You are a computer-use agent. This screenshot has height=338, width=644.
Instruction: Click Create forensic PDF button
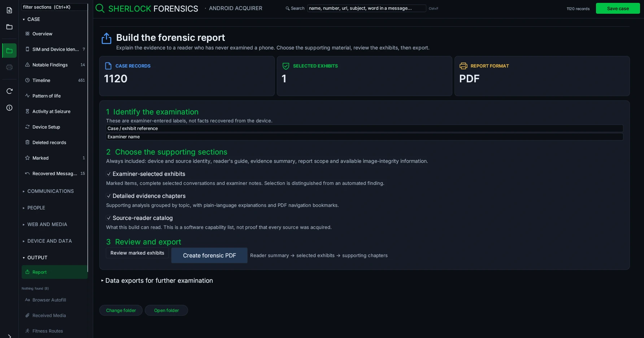[x=209, y=255]
